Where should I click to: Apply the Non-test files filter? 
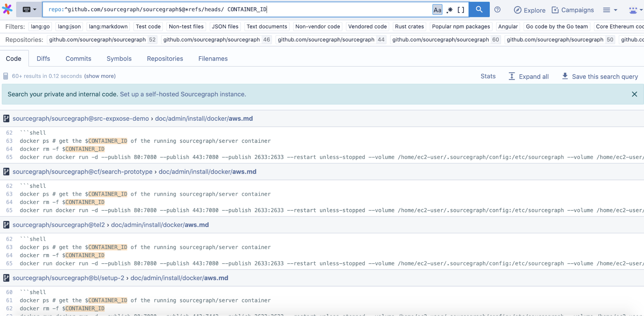click(186, 27)
